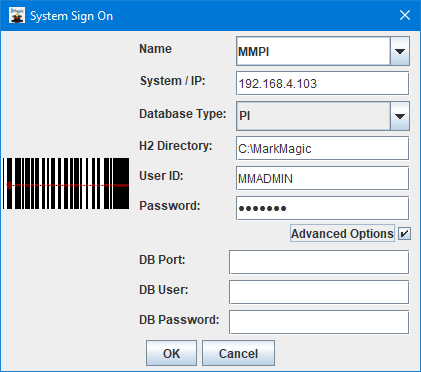Click the empty DB Port field
The image size is (421, 372).
point(319,262)
